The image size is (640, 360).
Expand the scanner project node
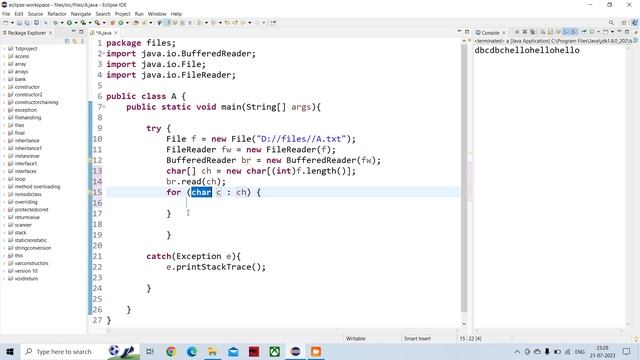pos(4,225)
